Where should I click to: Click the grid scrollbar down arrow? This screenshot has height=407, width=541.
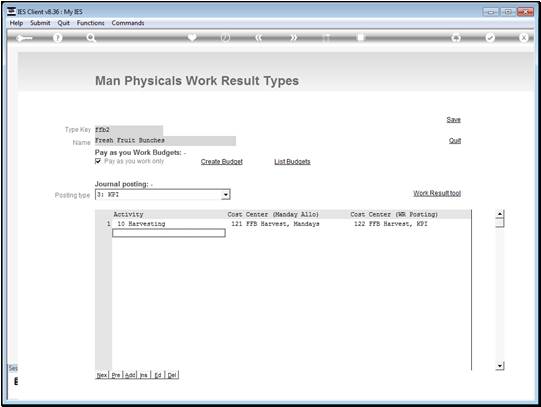click(500, 366)
